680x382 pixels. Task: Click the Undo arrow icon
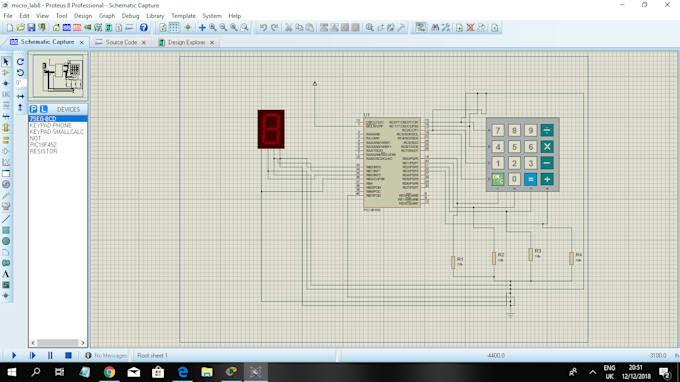coord(263,28)
